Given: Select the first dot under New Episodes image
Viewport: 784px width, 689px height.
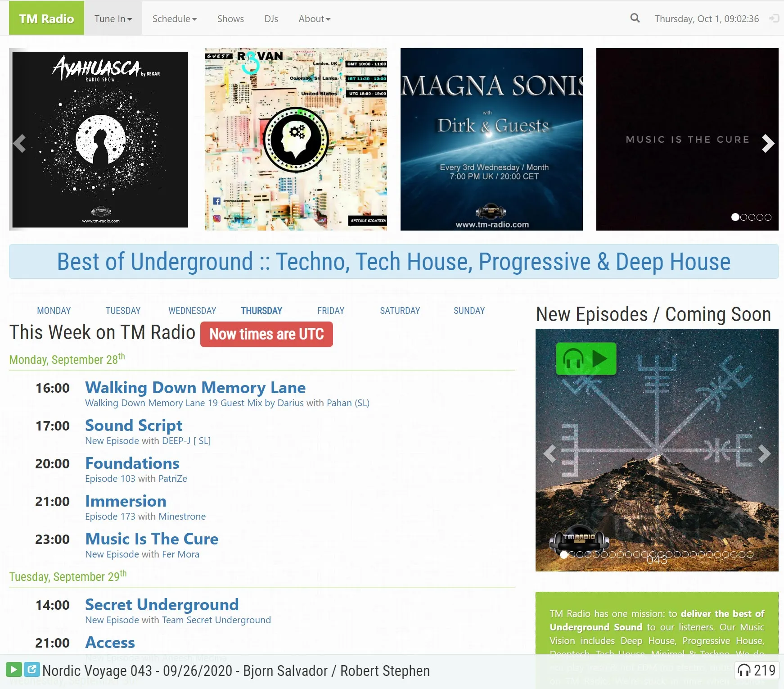Looking at the screenshot, I should pyautogui.click(x=564, y=555).
